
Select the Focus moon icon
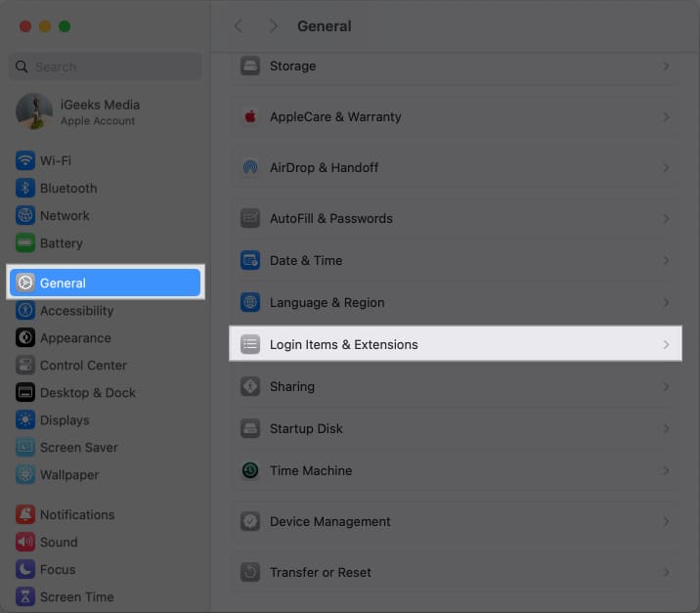coord(25,570)
